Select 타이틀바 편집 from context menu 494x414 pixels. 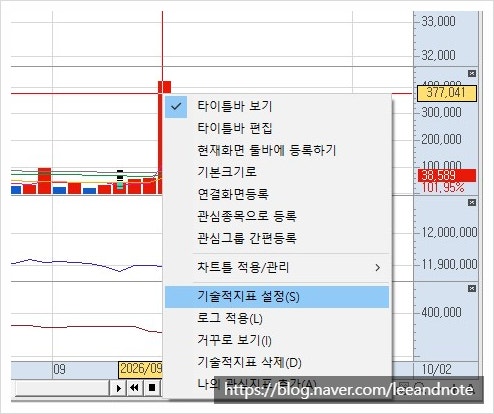point(277,128)
